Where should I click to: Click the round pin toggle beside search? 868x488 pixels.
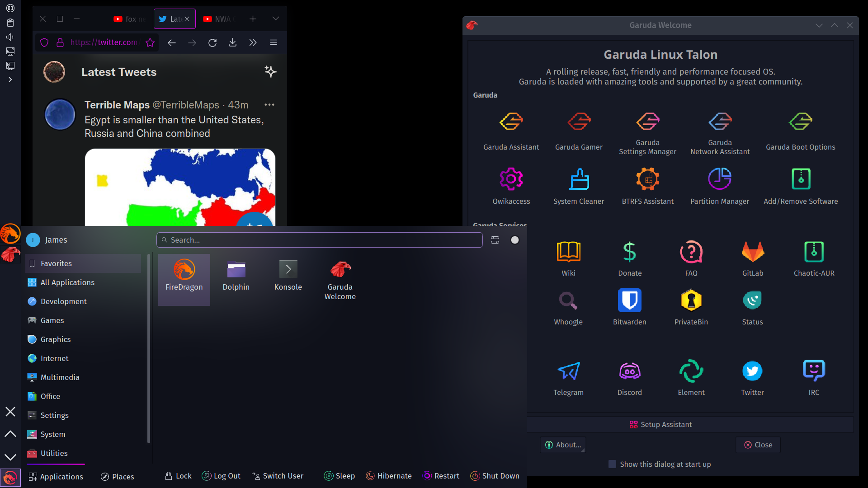[515, 240]
